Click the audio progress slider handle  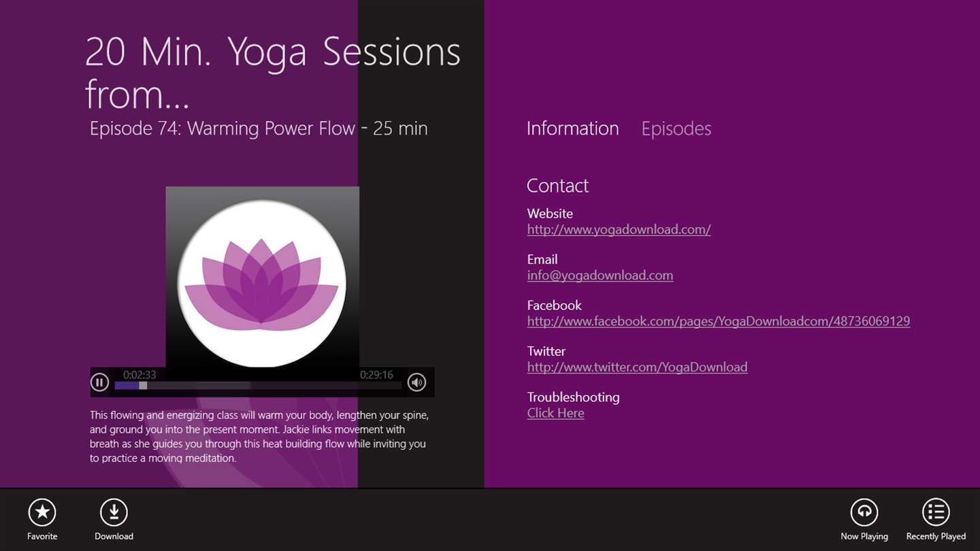tap(143, 385)
